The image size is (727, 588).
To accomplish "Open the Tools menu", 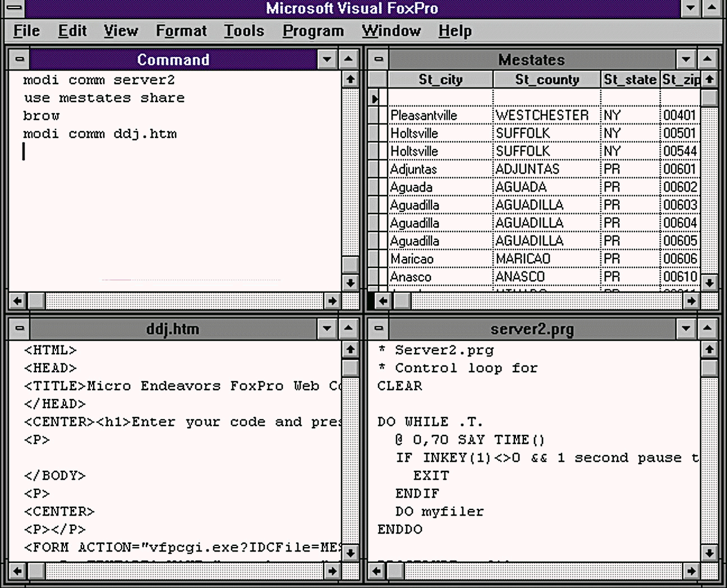I will coord(244,31).
